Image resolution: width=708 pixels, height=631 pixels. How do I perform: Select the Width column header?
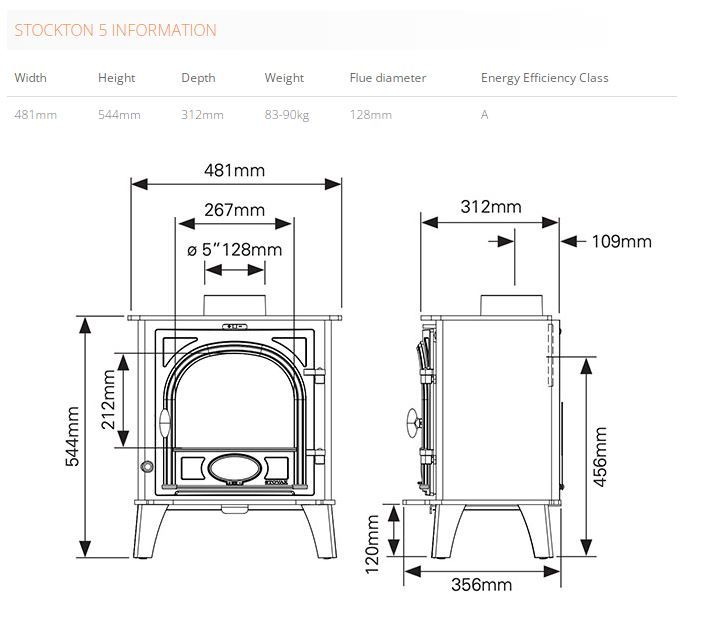(30, 78)
